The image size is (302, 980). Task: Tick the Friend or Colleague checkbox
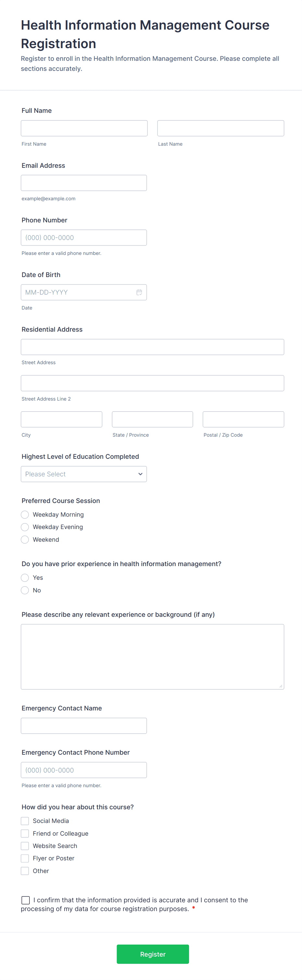tap(25, 834)
